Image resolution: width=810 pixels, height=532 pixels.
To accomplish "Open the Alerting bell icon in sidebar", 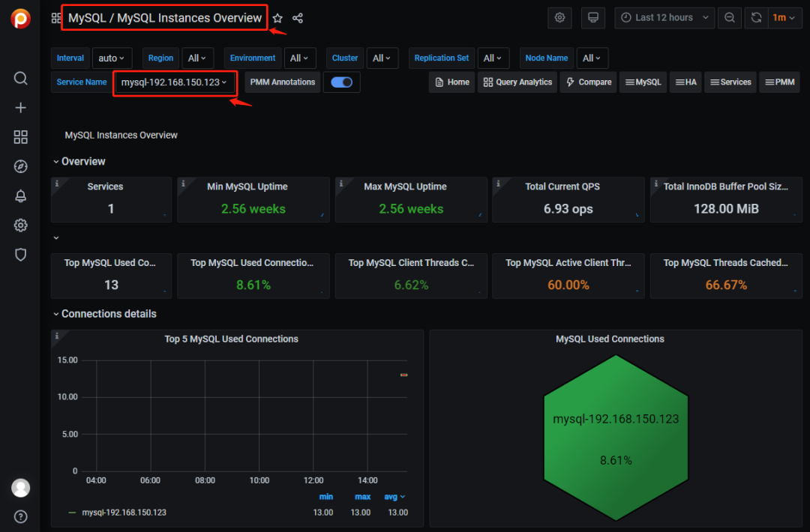I will (21, 196).
